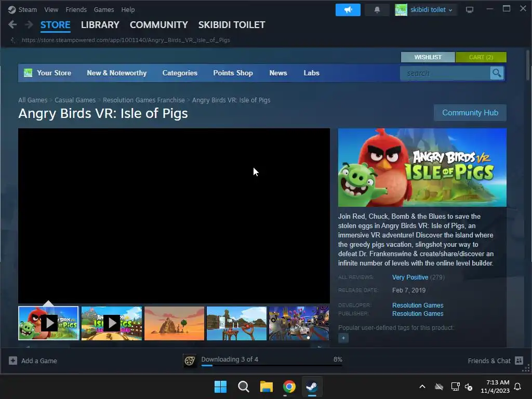The height and width of the screenshot is (399, 532).
Task: Click the skibidi toilet avatar image
Action: [401, 10]
